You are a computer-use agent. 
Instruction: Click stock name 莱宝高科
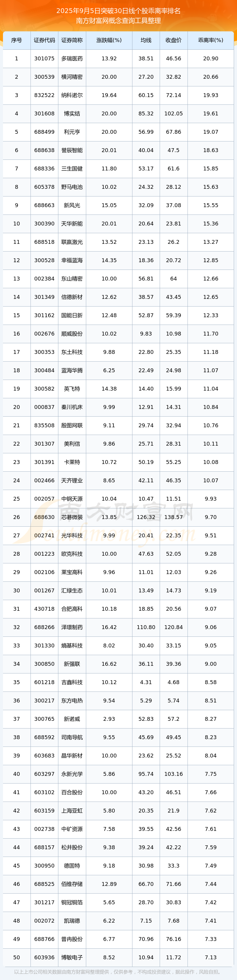[x=72, y=572]
